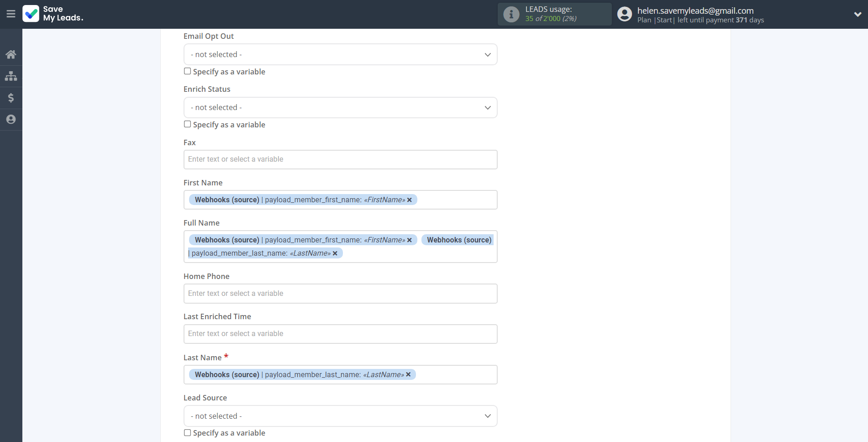Check Specify as a variable under Email Opt Out

[187, 71]
